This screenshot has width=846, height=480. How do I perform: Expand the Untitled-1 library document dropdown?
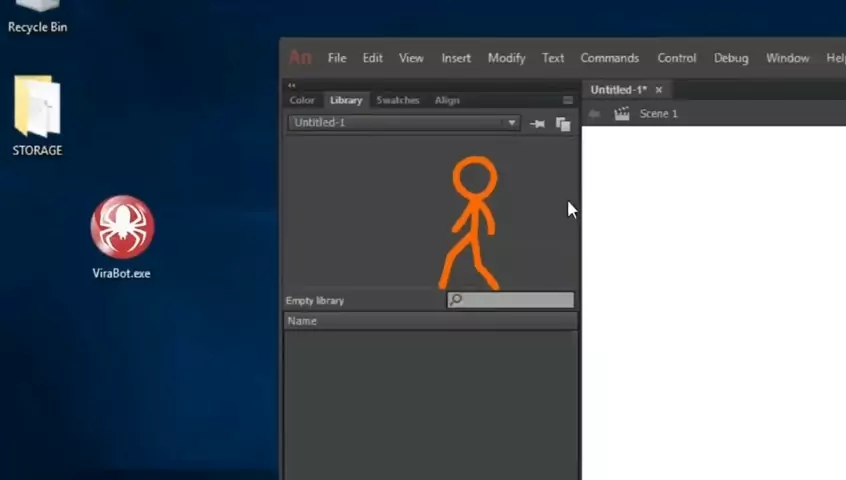click(511, 123)
